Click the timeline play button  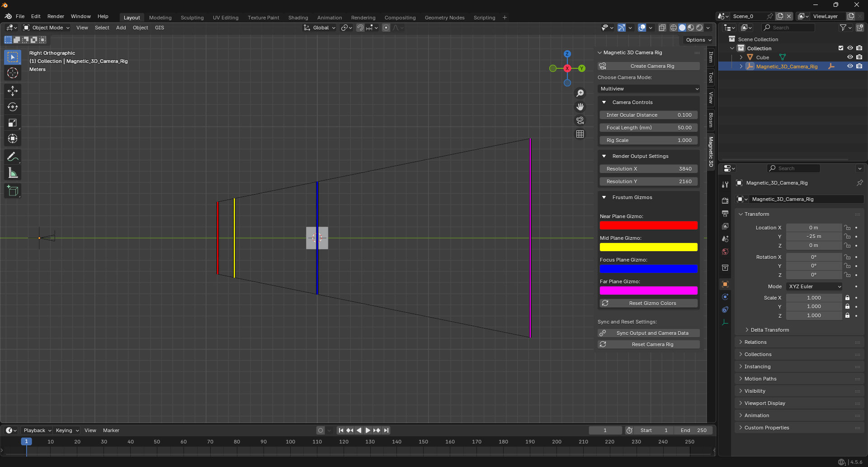(368, 430)
